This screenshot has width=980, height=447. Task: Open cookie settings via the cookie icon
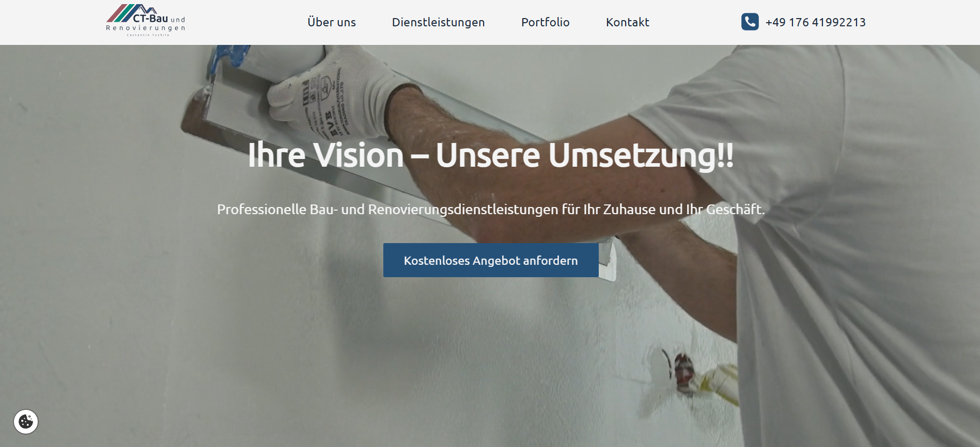point(26,422)
